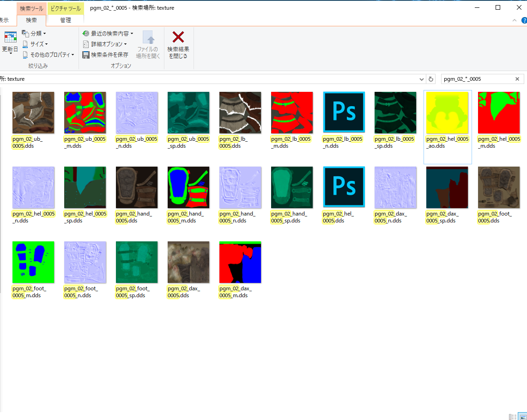Switch to the 管理 ribbon tab
This screenshot has height=420, width=527.
(x=66, y=20)
